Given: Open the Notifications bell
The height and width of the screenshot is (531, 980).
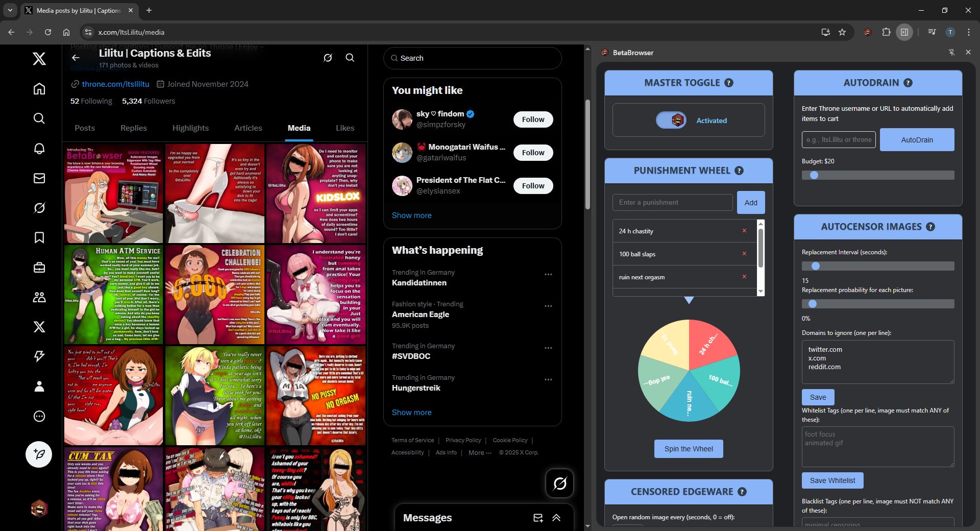Looking at the screenshot, I should click(39, 149).
